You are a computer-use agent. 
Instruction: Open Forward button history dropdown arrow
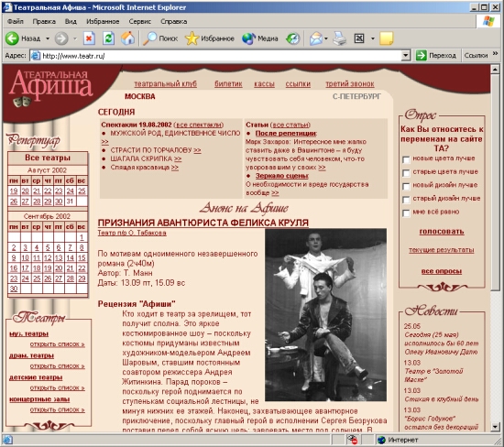coord(75,38)
